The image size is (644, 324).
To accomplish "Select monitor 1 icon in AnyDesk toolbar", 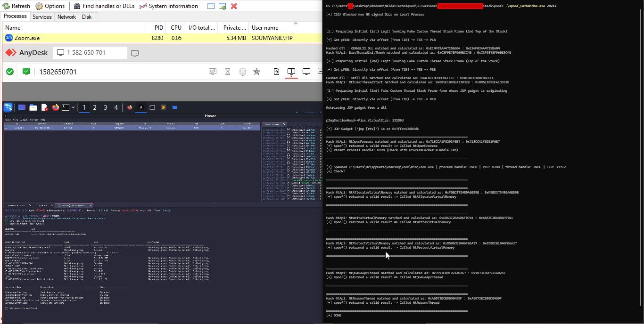I will tap(291, 72).
